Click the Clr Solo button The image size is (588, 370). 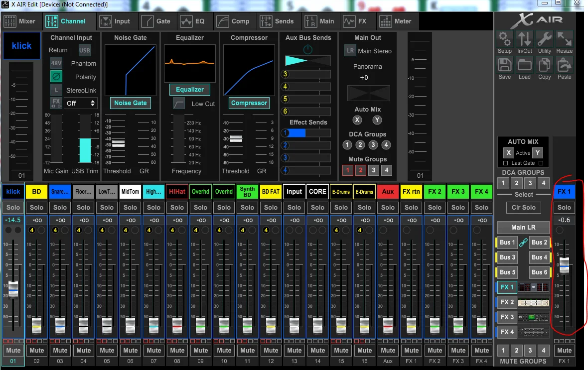tap(524, 207)
